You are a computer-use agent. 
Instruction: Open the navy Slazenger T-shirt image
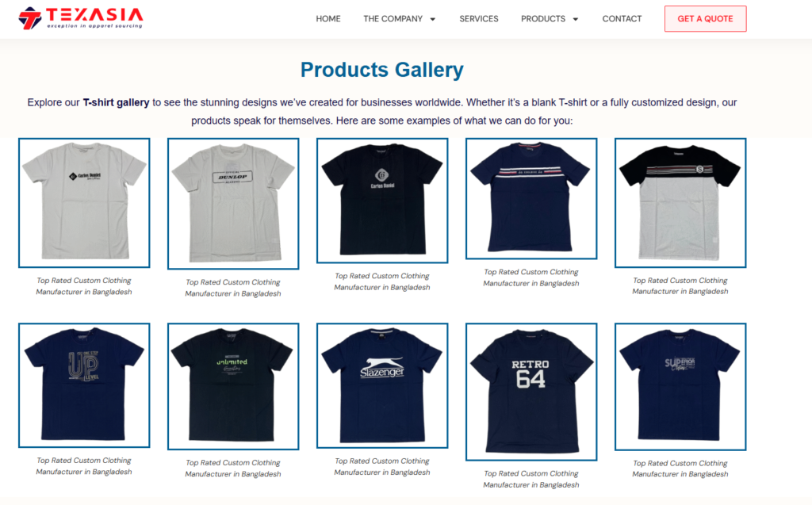(x=382, y=385)
